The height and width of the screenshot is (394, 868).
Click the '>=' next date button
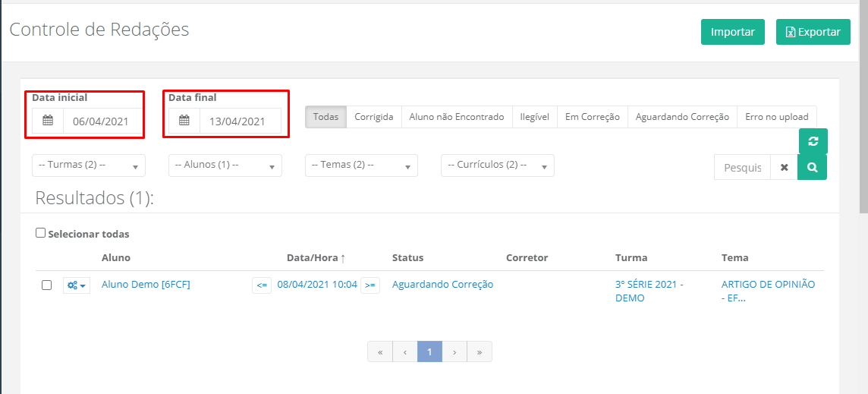point(370,285)
